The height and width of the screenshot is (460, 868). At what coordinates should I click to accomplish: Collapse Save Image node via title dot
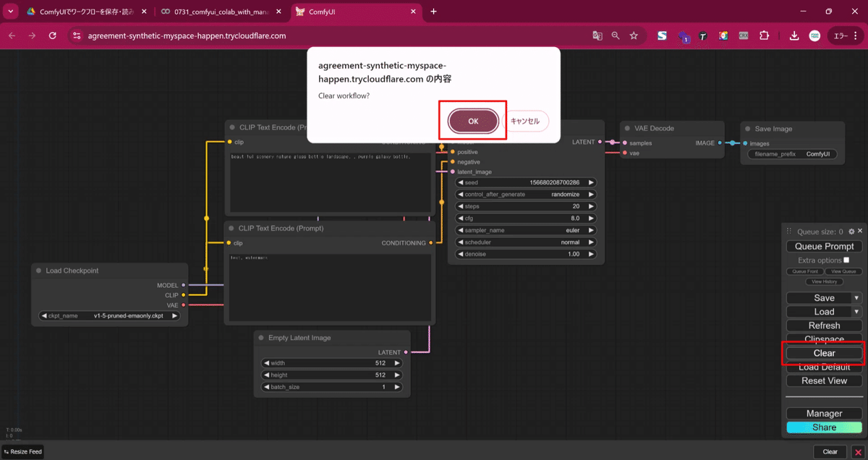[x=748, y=129]
